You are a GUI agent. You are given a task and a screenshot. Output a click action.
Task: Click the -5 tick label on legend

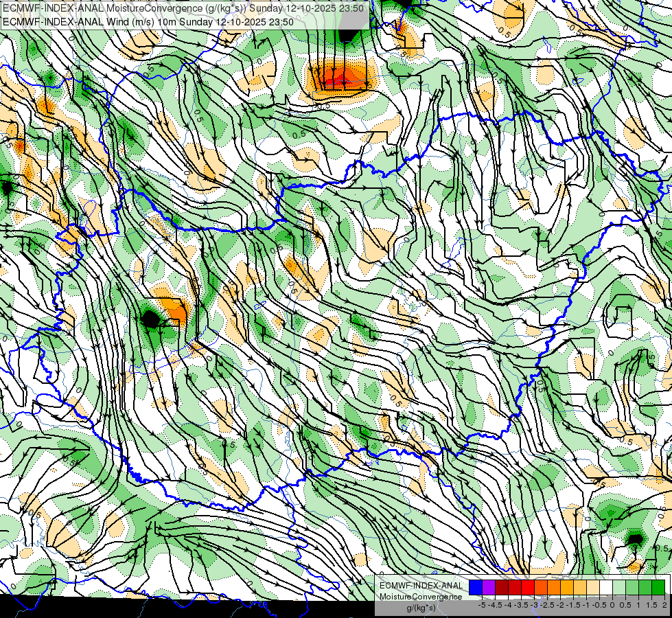482,605
